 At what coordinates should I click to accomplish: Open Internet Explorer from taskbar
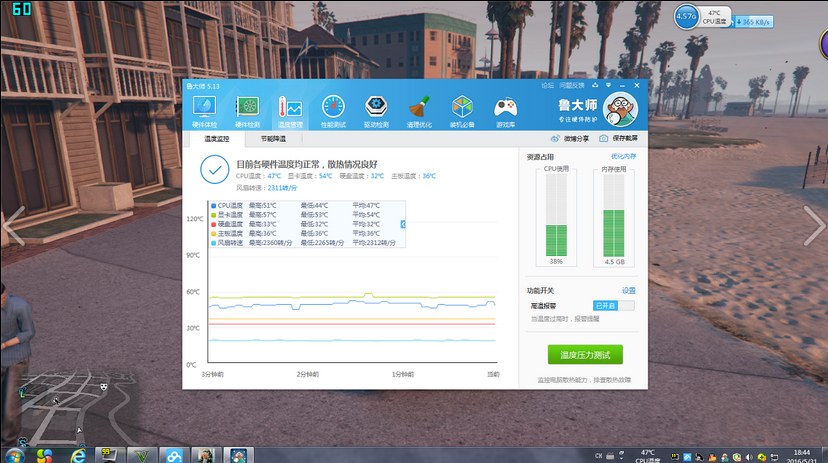[78, 456]
